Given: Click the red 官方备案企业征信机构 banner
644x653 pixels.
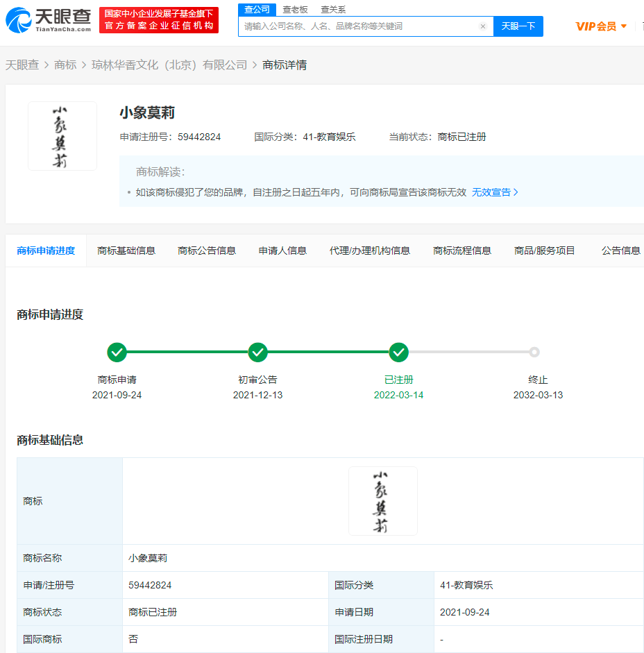Looking at the screenshot, I should 159,20.
